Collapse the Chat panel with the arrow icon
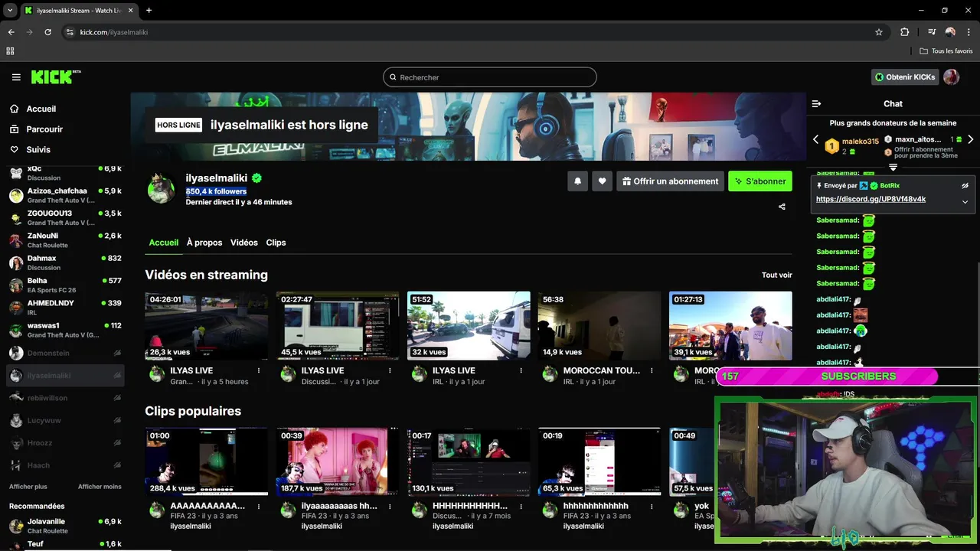 pos(816,103)
